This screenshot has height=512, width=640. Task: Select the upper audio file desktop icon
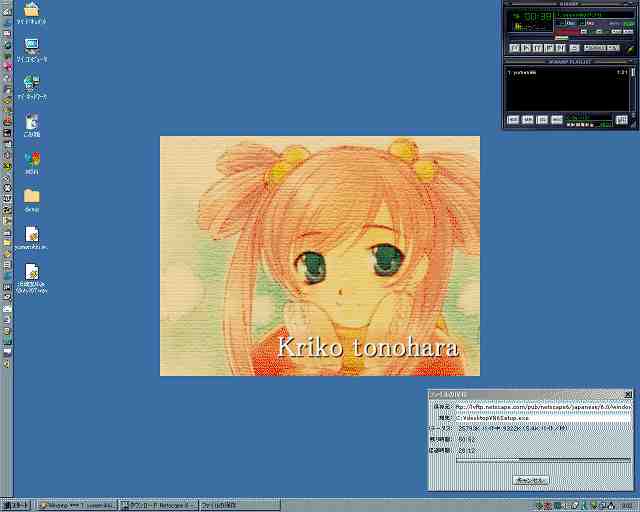(31, 238)
